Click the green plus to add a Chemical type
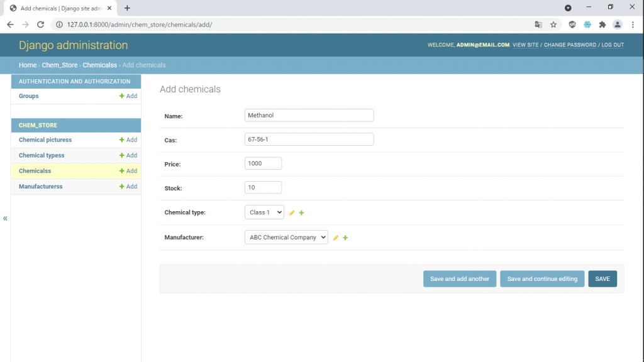The height and width of the screenshot is (362, 644). click(x=301, y=212)
